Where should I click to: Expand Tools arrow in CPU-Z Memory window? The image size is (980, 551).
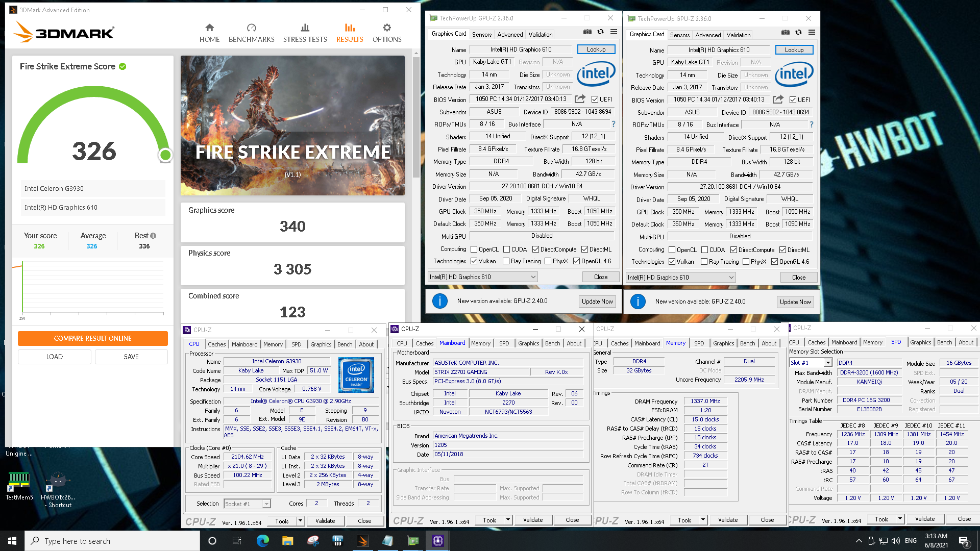(x=703, y=520)
